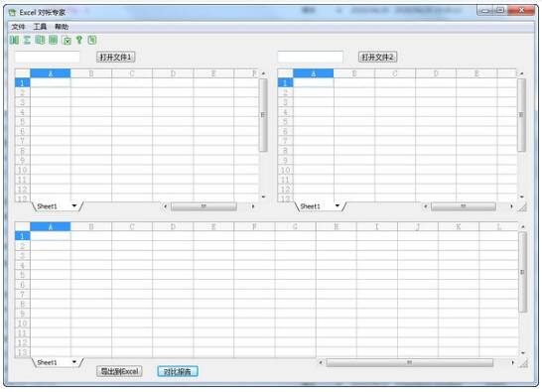This screenshot has width=542, height=392.
Task: Close the Excel 对帐专家 window
Action: (521, 10)
